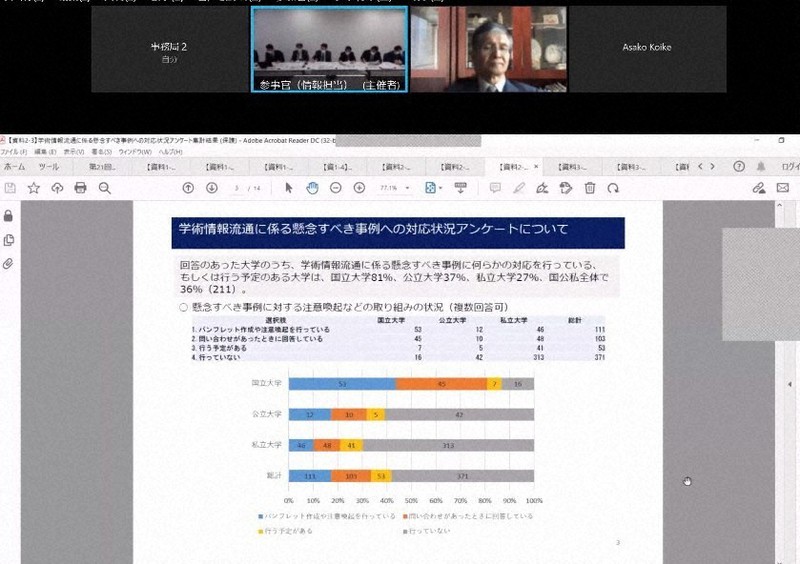This screenshot has width=800, height=564.
Task: Send file by email envelope icon
Action: pos(783,188)
